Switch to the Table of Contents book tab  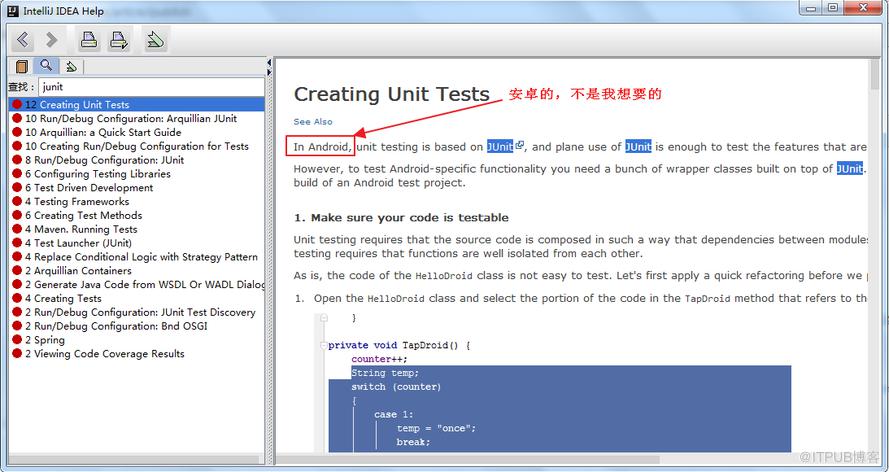(x=22, y=67)
